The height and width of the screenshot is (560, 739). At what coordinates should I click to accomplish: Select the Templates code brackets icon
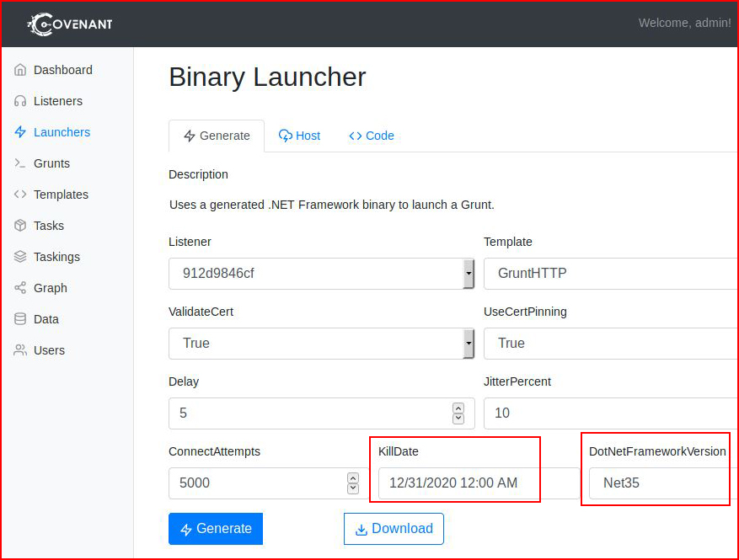[19, 194]
